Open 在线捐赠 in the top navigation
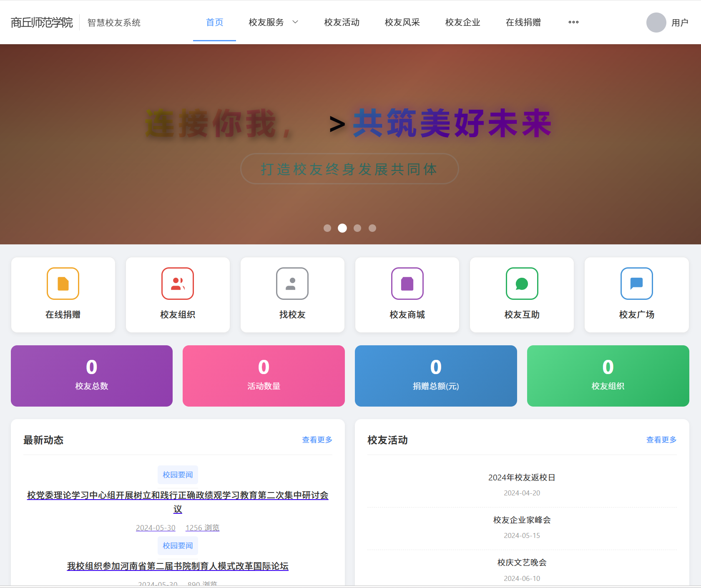 tap(523, 22)
